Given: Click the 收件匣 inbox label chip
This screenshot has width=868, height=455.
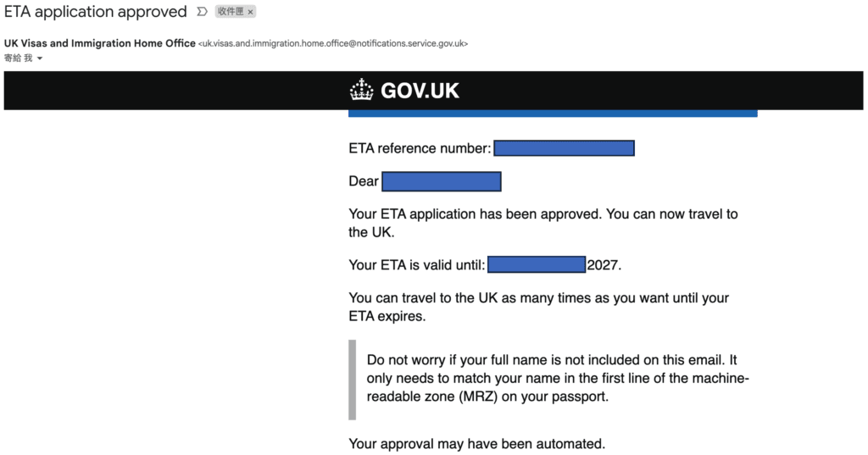Looking at the screenshot, I should pyautogui.click(x=230, y=12).
